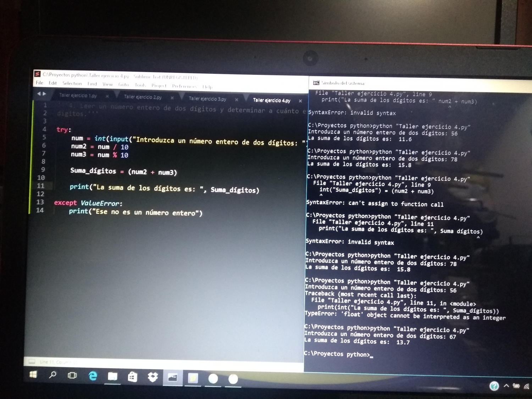Click the Command Prompt window icon
532x399 pixels.
(x=316, y=83)
